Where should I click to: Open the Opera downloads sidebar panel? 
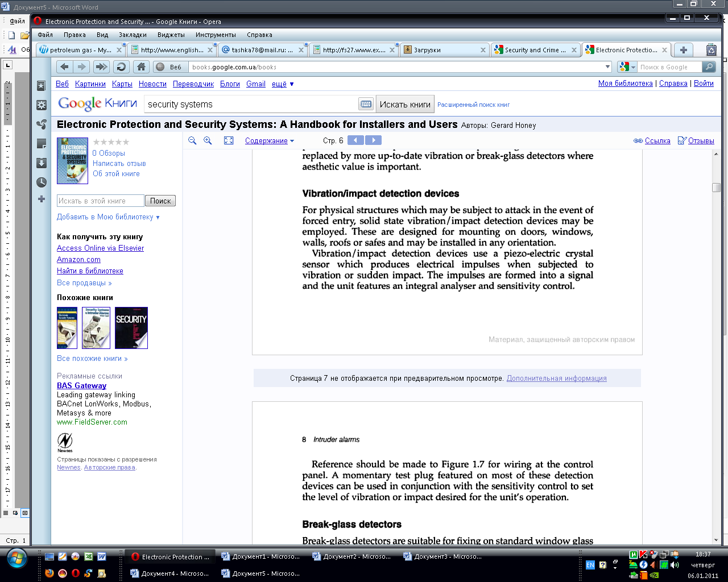point(42,163)
